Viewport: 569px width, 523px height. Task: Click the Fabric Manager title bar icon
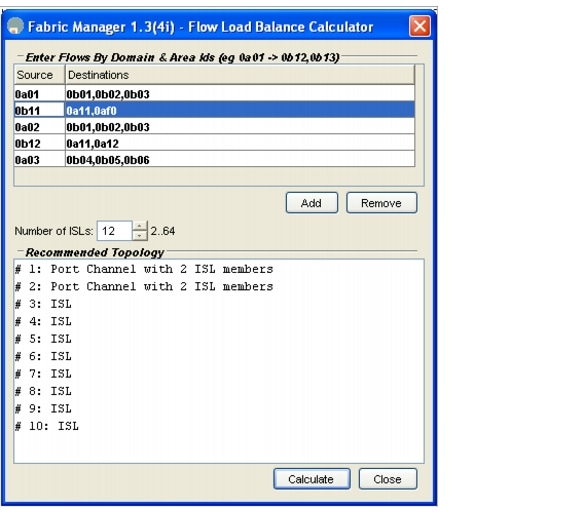click(15, 26)
